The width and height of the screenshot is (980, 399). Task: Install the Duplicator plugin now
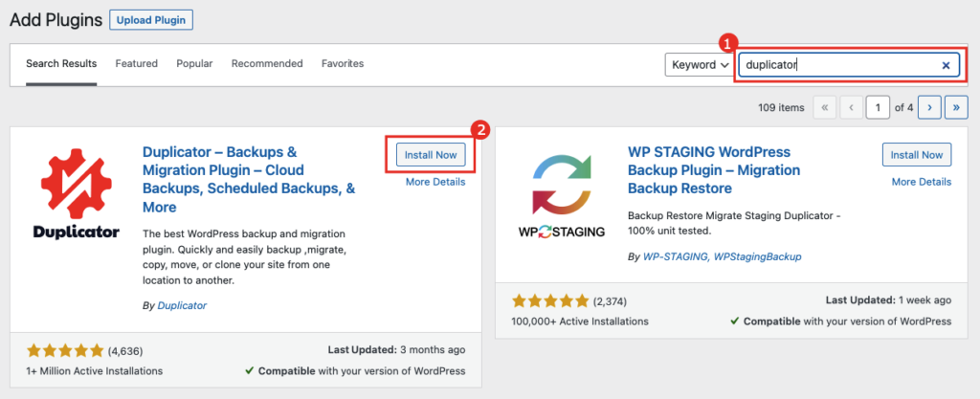(431, 155)
